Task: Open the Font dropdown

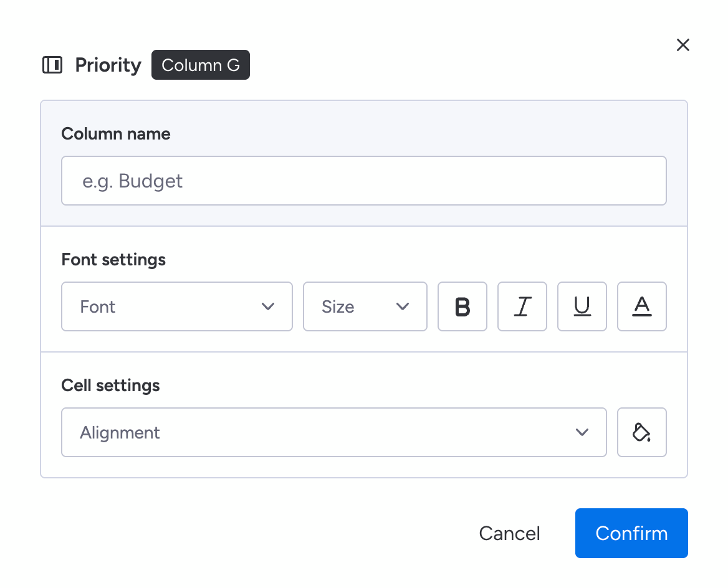Action: (177, 306)
